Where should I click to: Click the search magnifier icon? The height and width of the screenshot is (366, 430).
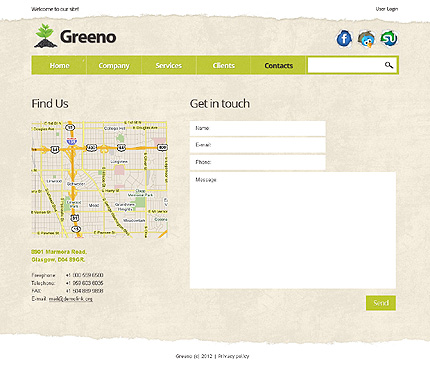(389, 65)
